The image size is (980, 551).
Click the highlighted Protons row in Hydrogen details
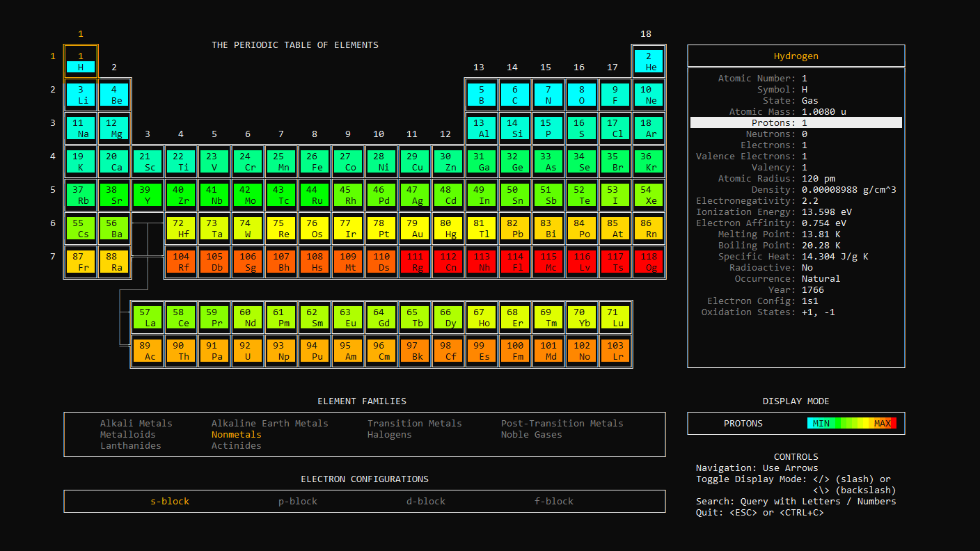pos(796,122)
